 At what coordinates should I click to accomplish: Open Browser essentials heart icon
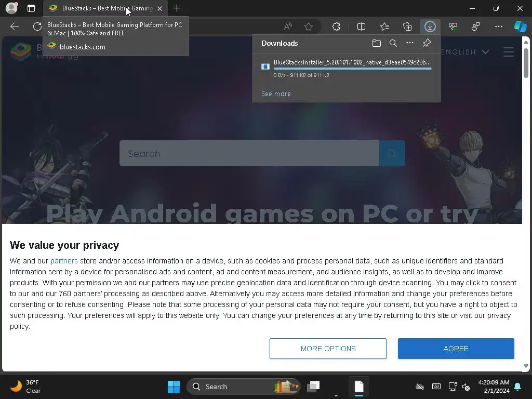tap(453, 26)
